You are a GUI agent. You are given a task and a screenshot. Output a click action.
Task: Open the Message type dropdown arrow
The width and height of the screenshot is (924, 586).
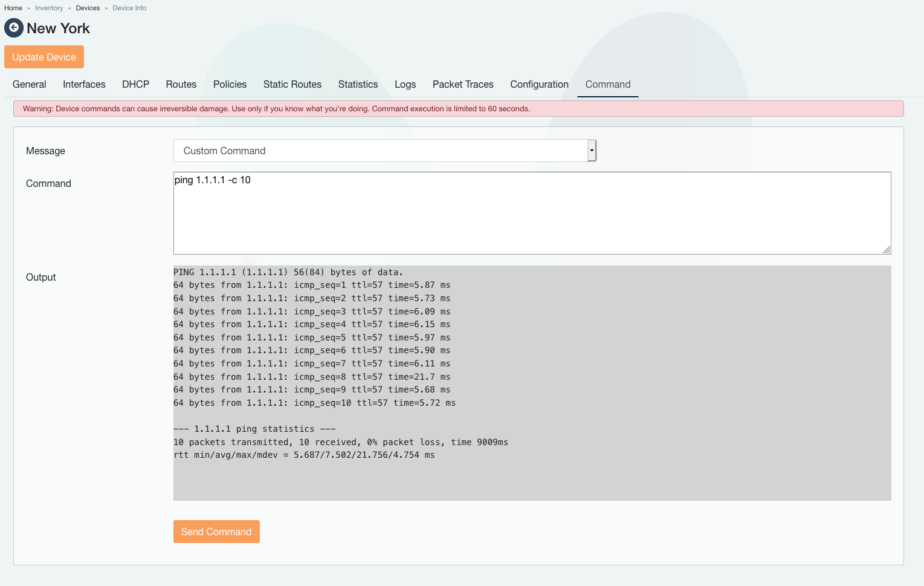point(592,151)
